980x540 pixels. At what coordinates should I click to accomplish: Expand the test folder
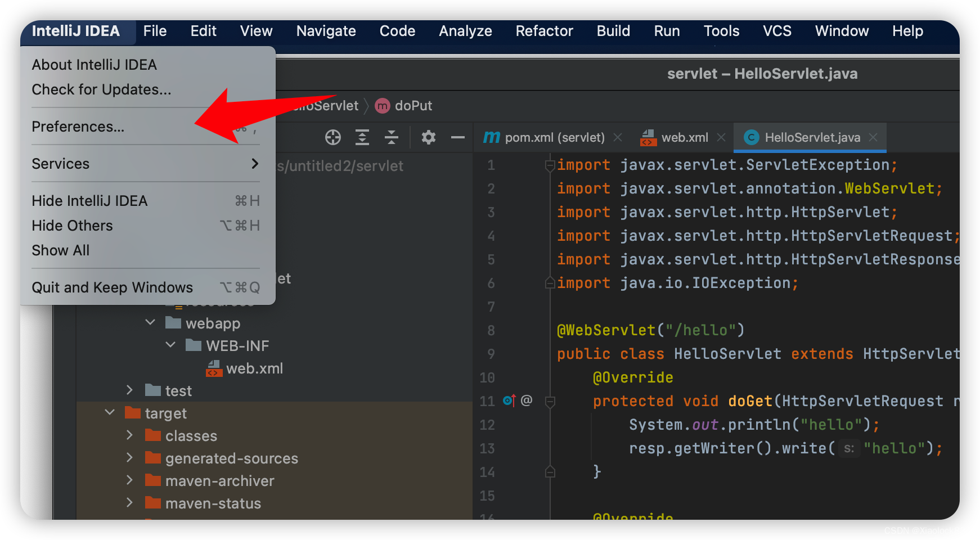point(129,390)
